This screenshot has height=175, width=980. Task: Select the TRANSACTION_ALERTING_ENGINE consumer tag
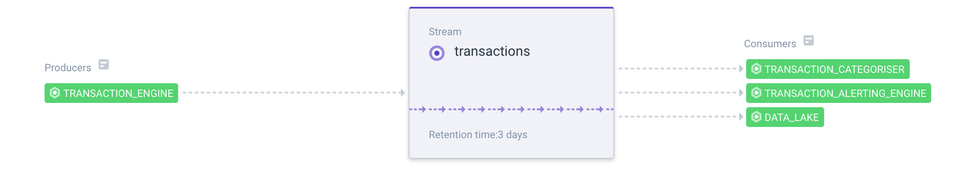(838, 93)
